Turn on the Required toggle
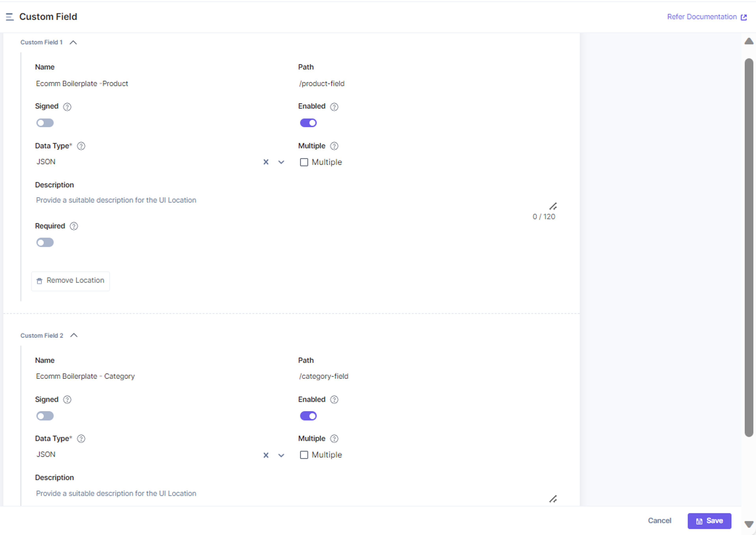The width and height of the screenshot is (756, 535). (x=45, y=243)
